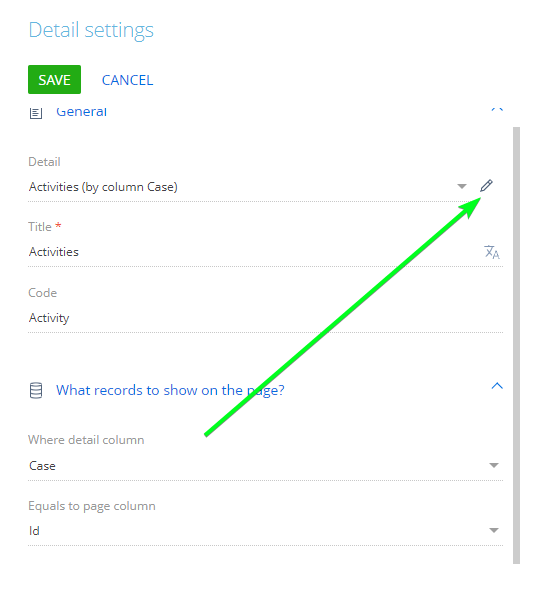Click the vertical scrollbar track
This screenshot has width=548, height=601.
click(x=516, y=345)
